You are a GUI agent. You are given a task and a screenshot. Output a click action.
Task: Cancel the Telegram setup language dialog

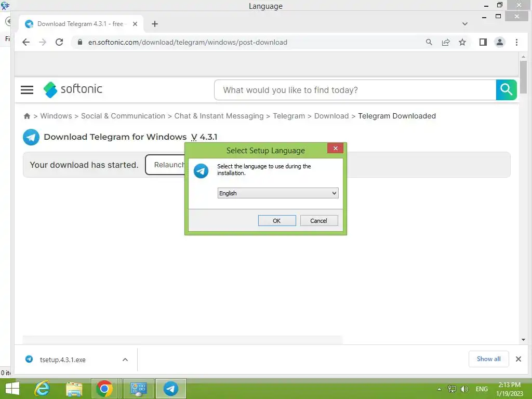tap(319, 220)
